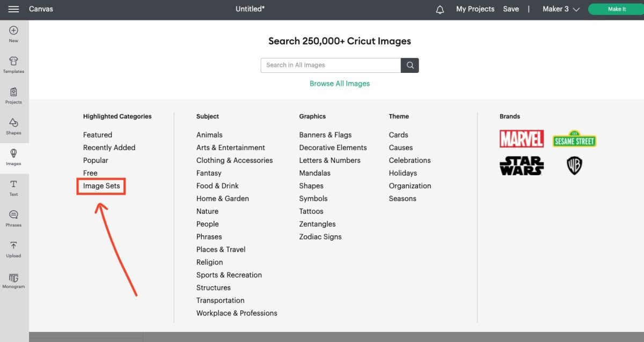
Task: Open Mandalas graphics
Action: [x=315, y=173]
